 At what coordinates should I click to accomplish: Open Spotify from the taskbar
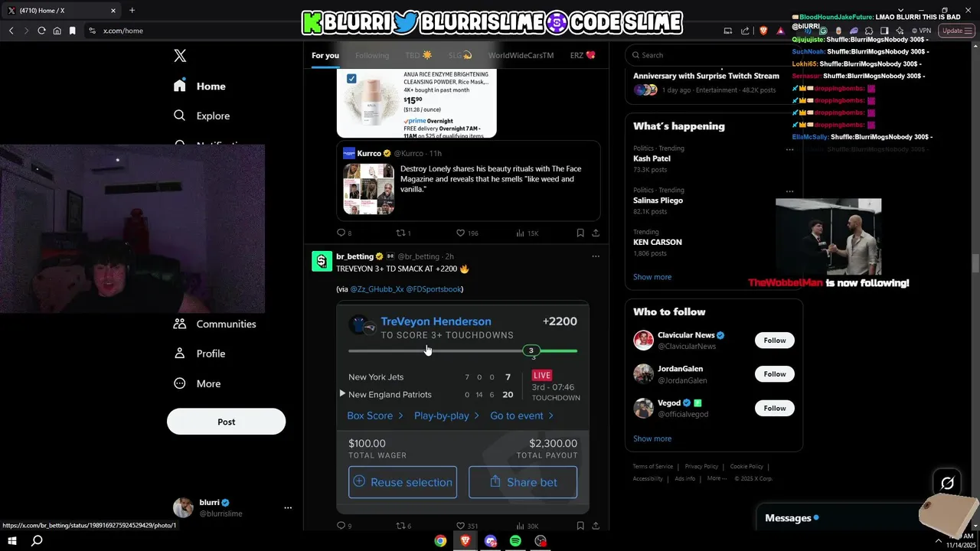pyautogui.click(x=515, y=541)
